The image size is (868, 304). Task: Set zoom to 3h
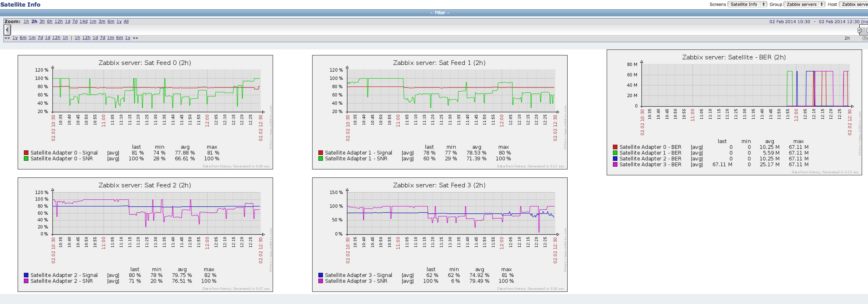click(x=42, y=21)
